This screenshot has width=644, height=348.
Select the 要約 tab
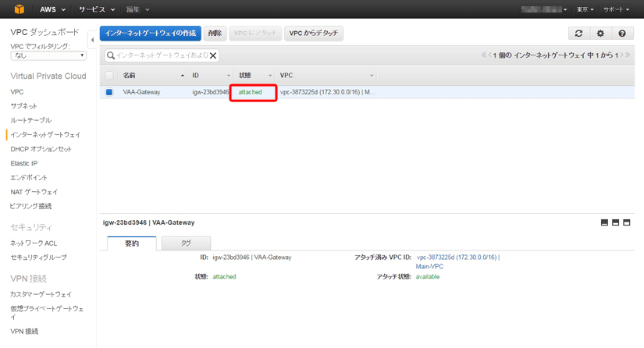(132, 243)
